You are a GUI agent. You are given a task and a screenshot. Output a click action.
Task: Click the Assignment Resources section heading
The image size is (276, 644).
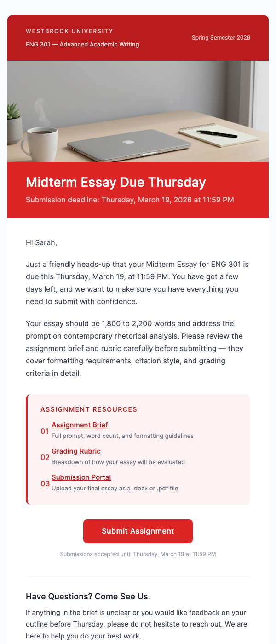point(88,409)
